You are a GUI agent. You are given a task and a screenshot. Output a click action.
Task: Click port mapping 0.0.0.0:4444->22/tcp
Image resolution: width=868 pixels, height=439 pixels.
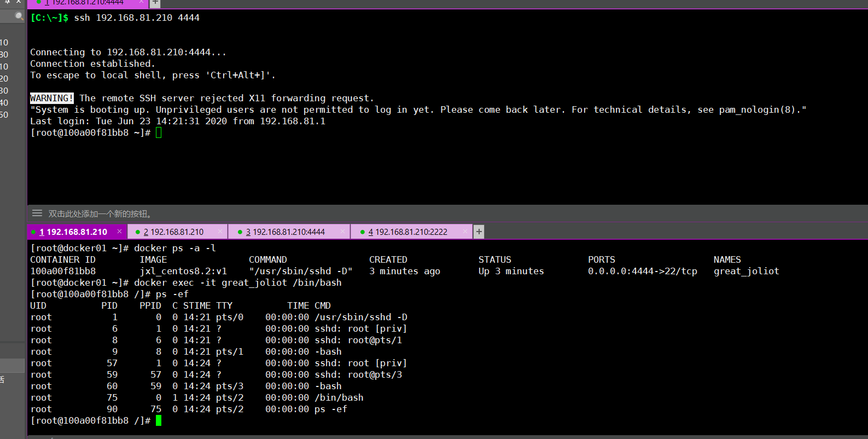pyautogui.click(x=643, y=271)
